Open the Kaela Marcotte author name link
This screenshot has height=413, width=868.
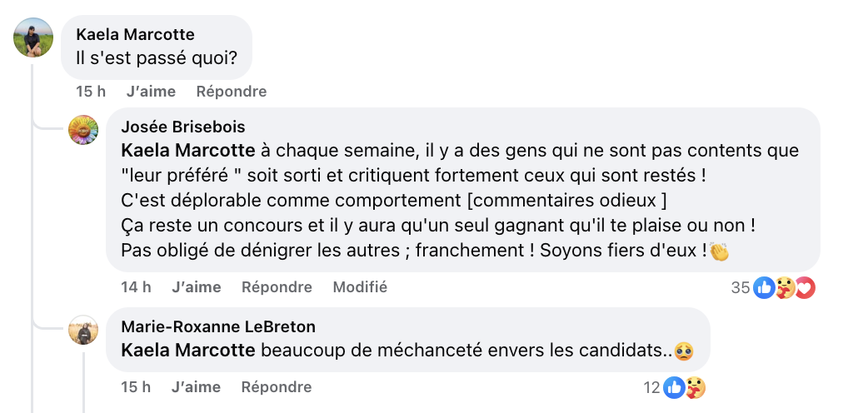[x=135, y=34]
